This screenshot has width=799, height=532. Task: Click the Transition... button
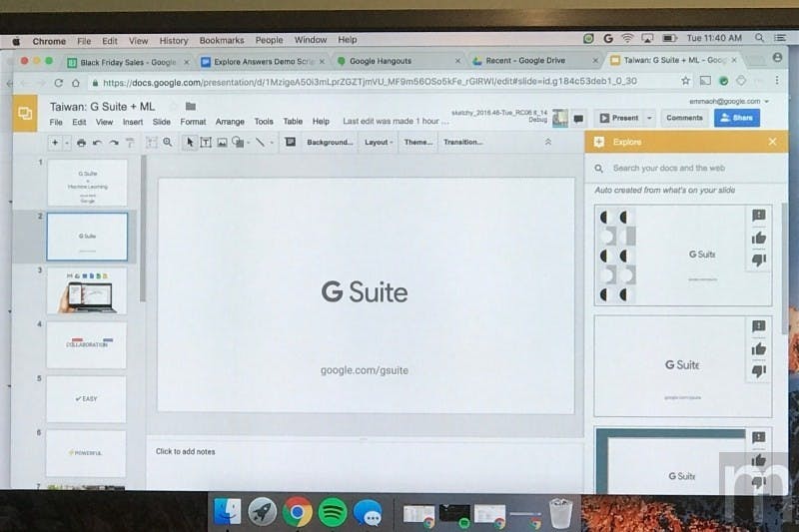462,142
